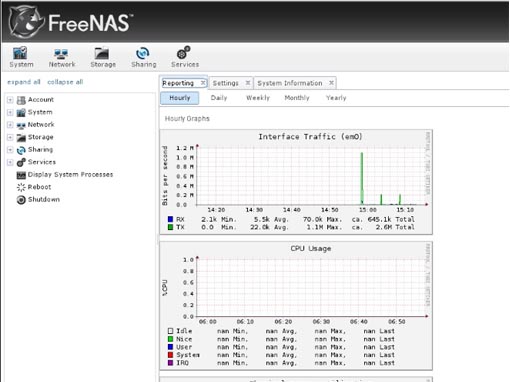Viewport: 510px width, 382px height.
Task: Open the Services toolbar gears icon
Action: (183, 53)
